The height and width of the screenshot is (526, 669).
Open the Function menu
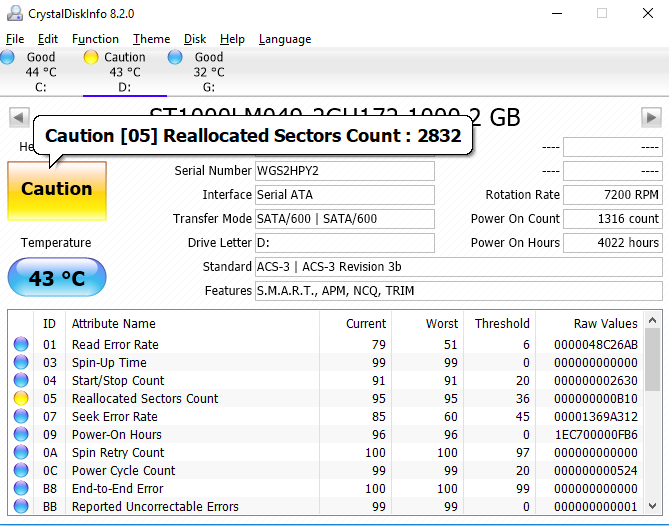[95, 39]
